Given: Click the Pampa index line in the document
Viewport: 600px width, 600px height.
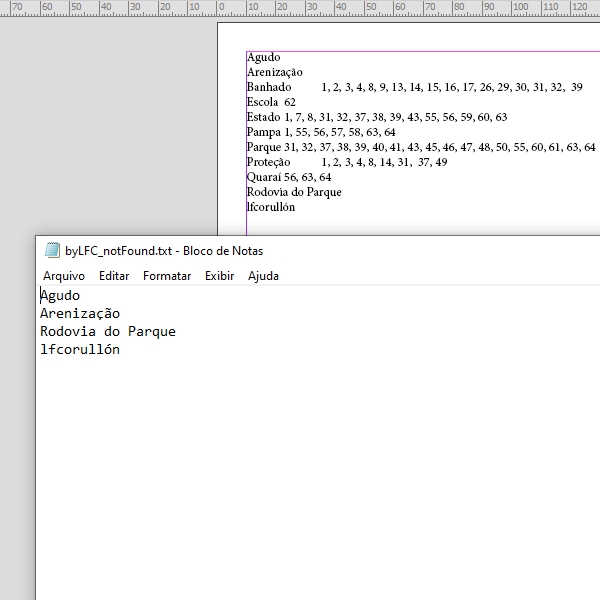Looking at the screenshot, I should [321, 132].
